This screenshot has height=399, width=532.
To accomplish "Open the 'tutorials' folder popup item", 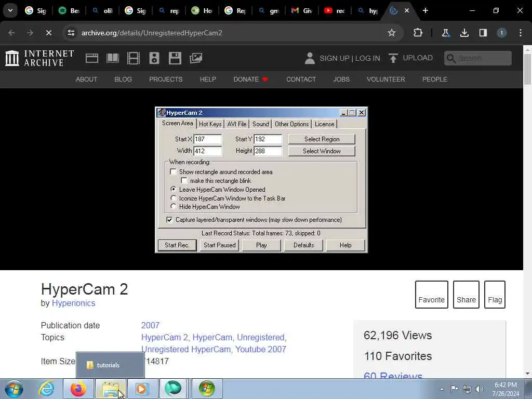I will pyautogui.click(x=110, y=365).
